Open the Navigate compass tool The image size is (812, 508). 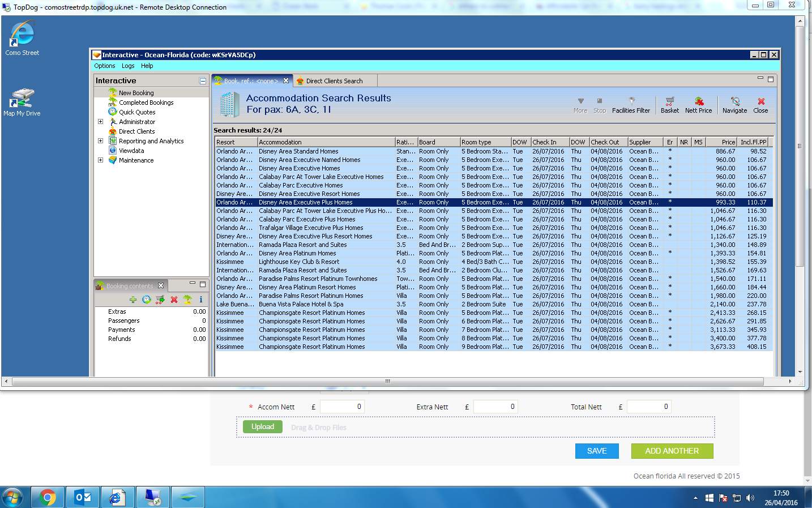click(734, 105)
